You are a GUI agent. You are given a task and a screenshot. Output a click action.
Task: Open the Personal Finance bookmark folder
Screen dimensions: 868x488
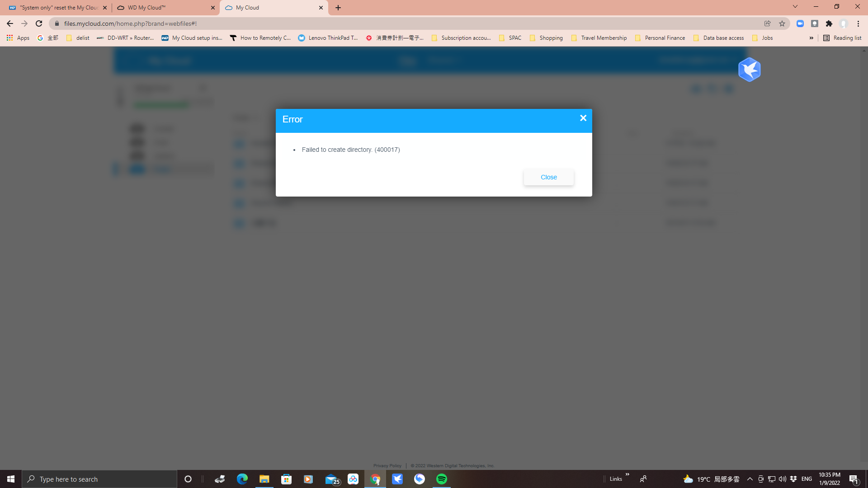pos(660,38)
